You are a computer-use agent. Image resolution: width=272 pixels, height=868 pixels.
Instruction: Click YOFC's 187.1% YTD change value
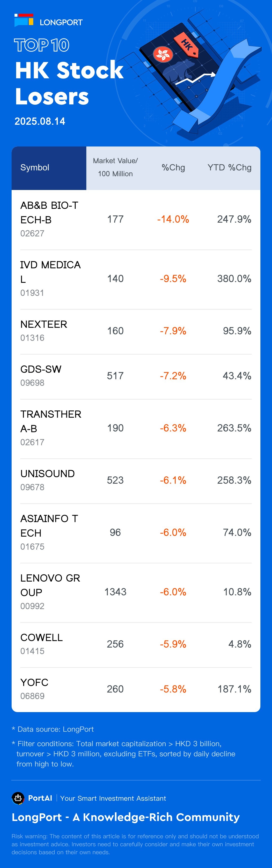pos(234,689)
